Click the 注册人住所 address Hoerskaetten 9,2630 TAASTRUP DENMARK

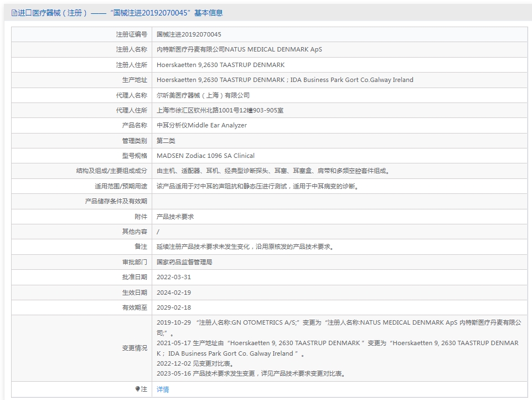(220, 65)
